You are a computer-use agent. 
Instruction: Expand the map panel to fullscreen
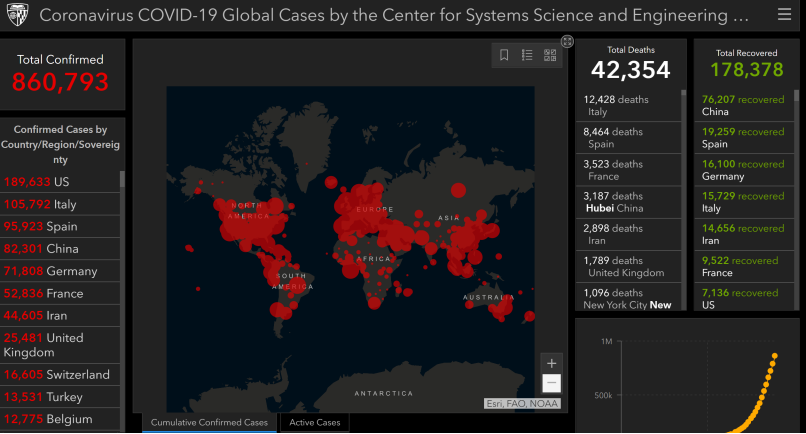pos(567,41)
